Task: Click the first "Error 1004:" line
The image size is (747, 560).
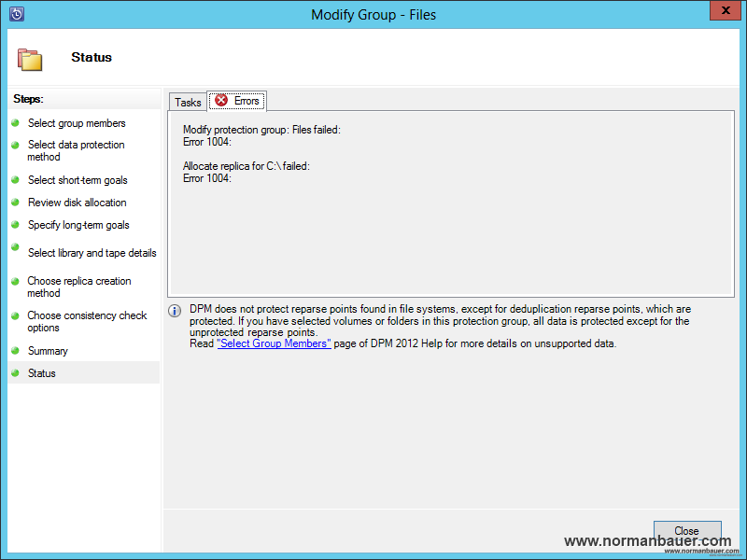Action: coord(206,142)
